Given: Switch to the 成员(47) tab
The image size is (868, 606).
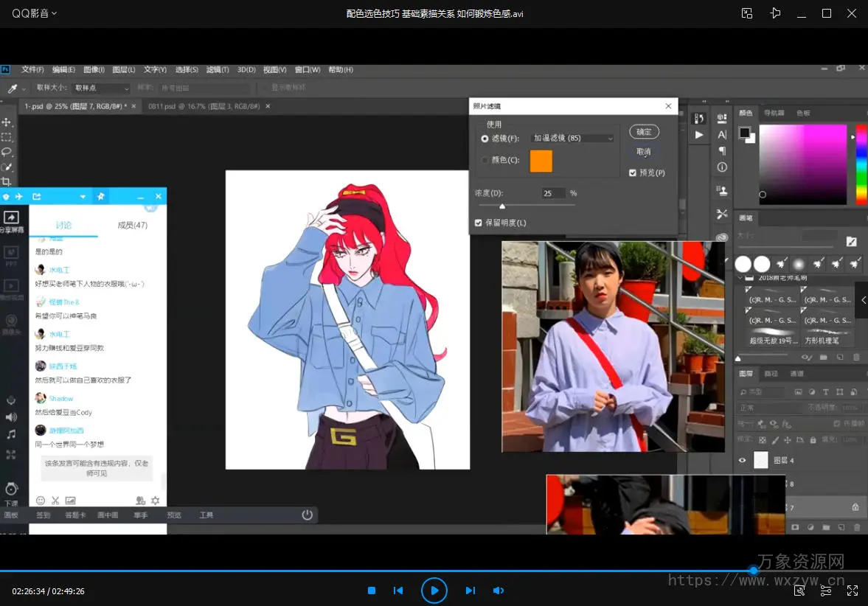Looking at the screenshot, I should point(133,225).
